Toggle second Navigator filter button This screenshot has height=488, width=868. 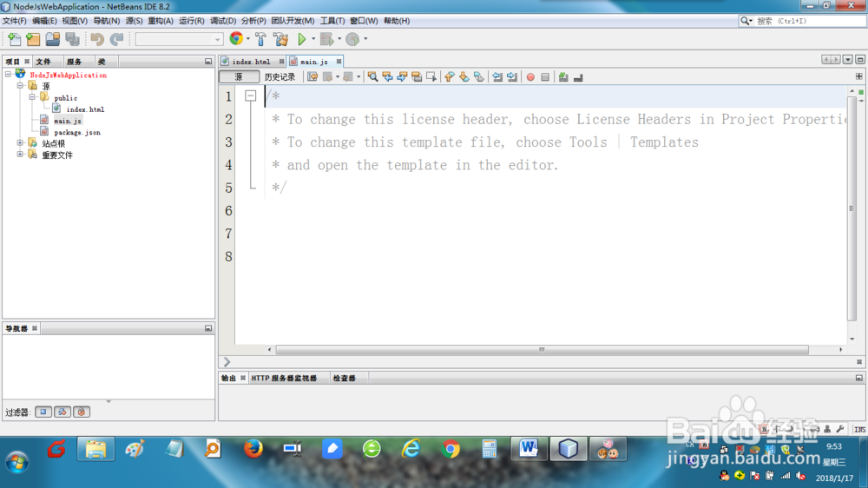click(x=62, y=412)
